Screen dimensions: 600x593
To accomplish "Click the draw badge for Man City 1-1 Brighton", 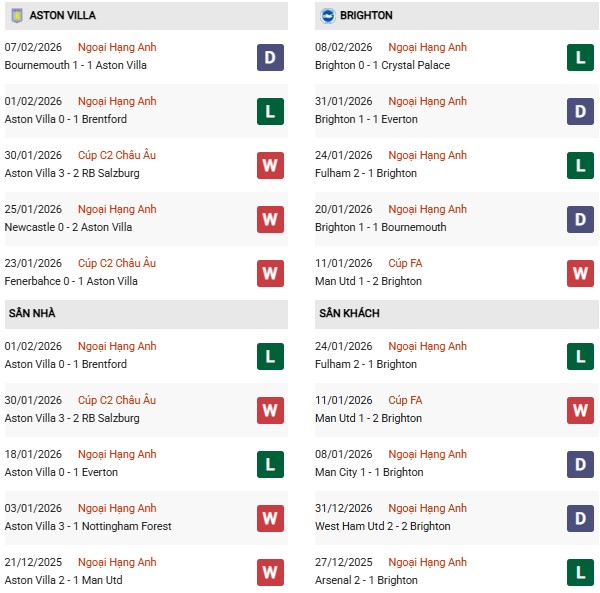I will (x=580, y=464).
